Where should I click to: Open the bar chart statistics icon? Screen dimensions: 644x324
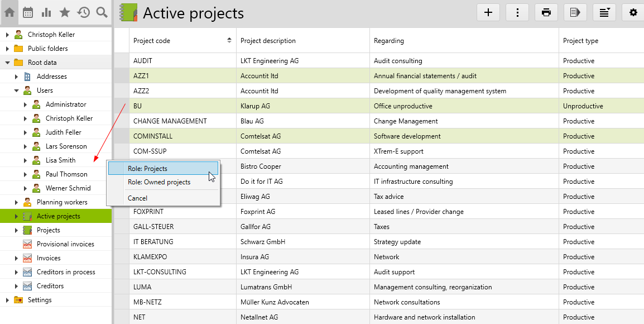pos(46,12)
